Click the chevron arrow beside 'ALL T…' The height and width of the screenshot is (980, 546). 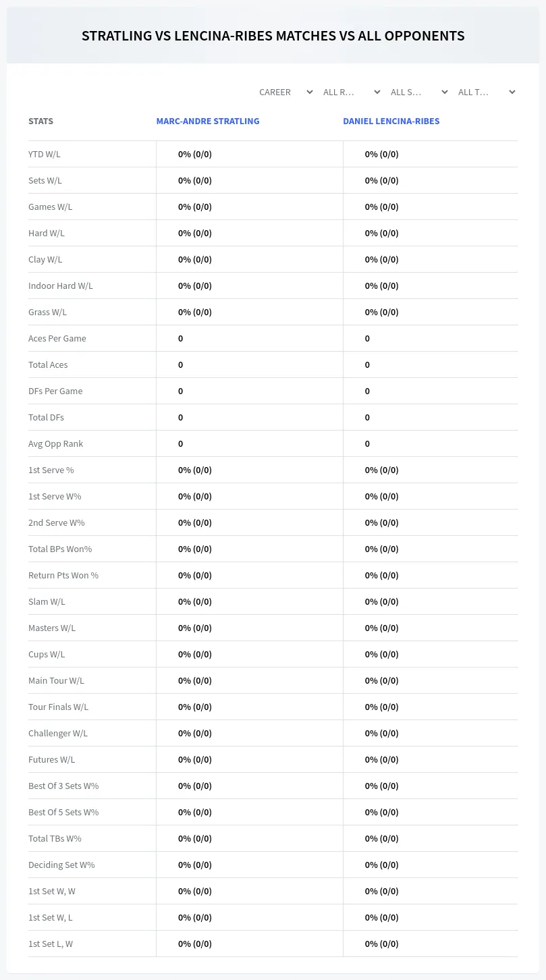point(512,92)
